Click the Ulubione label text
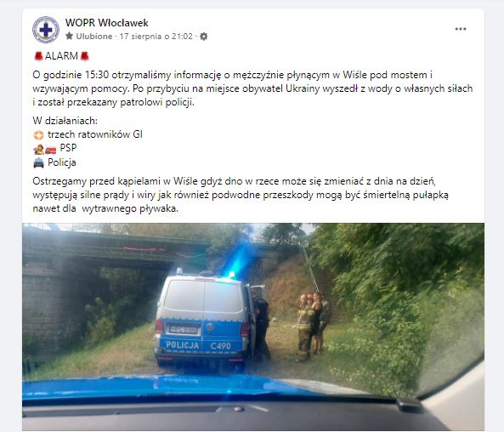504x432 pixels. pos(94,37)
